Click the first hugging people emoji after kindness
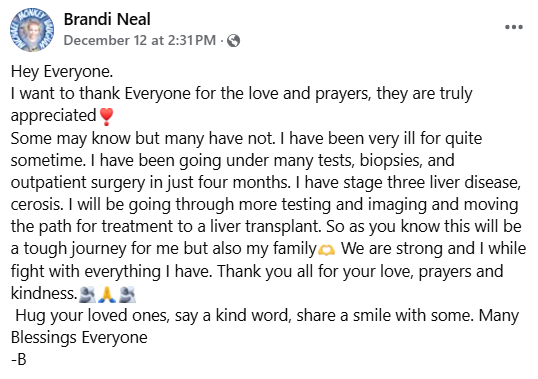 87,295
